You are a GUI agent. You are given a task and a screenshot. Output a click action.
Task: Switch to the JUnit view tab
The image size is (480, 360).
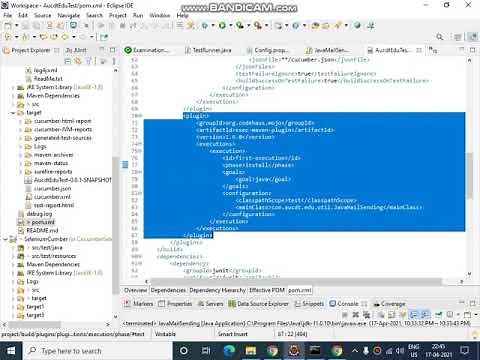76,50
